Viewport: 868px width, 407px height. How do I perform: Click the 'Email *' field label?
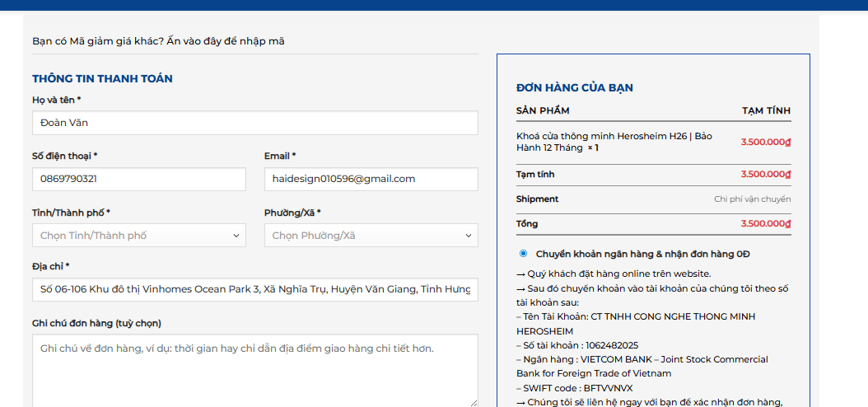pos(279,157)
